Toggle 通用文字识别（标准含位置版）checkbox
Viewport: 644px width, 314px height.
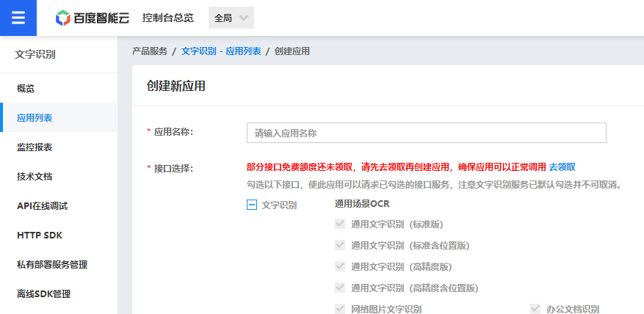[x=340, y=246]
